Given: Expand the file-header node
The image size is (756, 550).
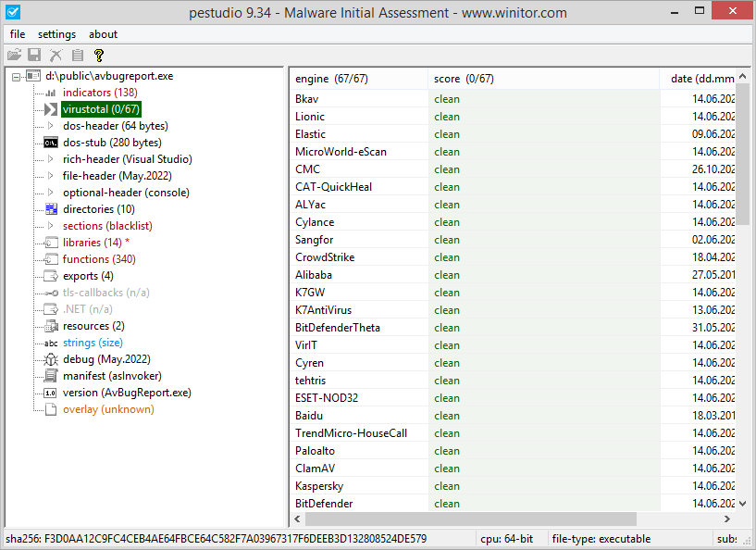Looking at the screenshot, I should click(x=51, y=176).
